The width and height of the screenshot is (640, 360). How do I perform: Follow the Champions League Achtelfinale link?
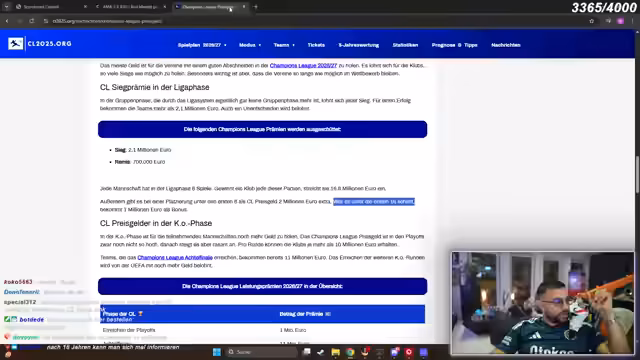[175, 258]
